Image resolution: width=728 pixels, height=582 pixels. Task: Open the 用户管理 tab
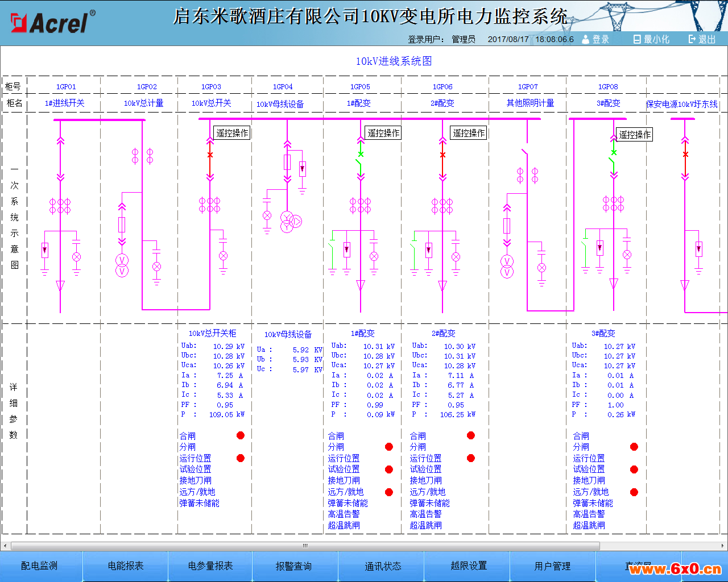(552, 566)
